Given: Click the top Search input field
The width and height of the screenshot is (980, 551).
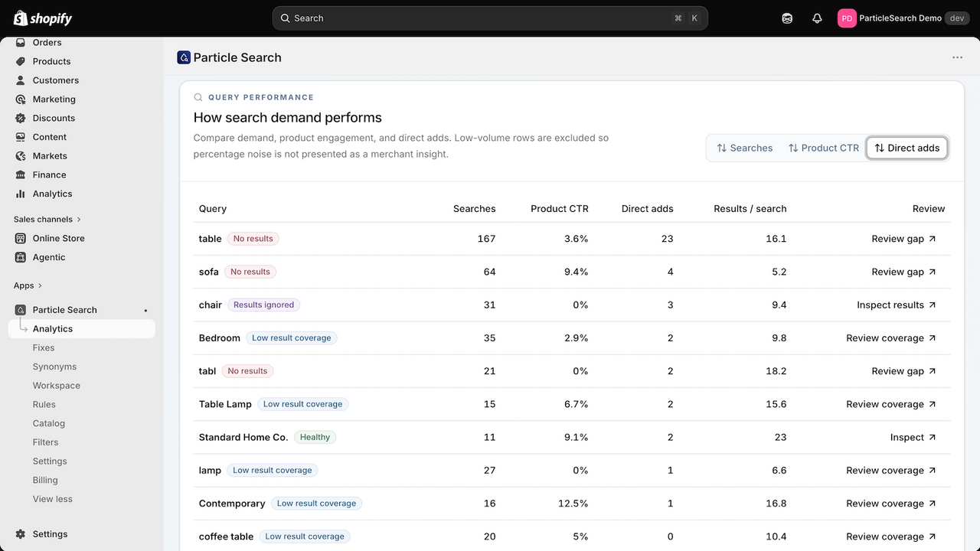Looking at the screenshot, I should [490, 18].
